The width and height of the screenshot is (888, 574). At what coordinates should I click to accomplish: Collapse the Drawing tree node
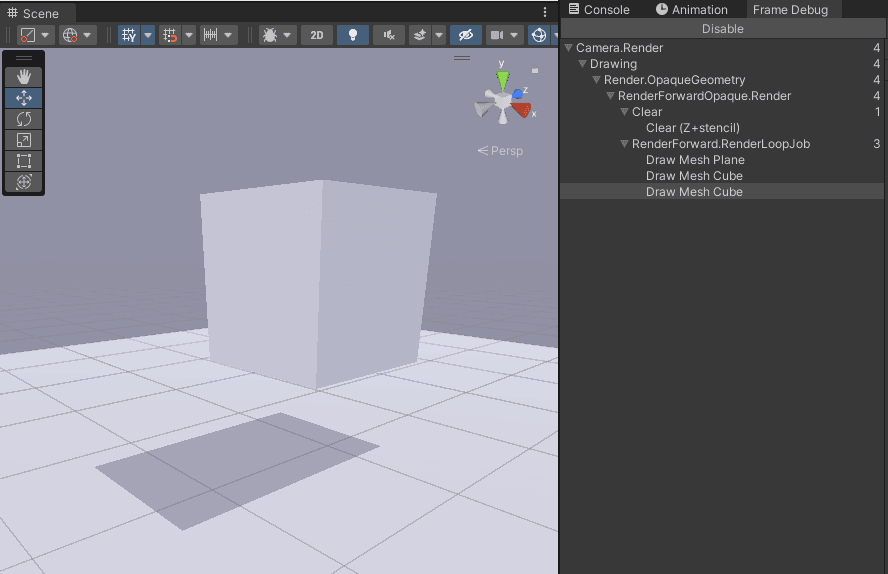pyautogui.click(x=582, y=64)
